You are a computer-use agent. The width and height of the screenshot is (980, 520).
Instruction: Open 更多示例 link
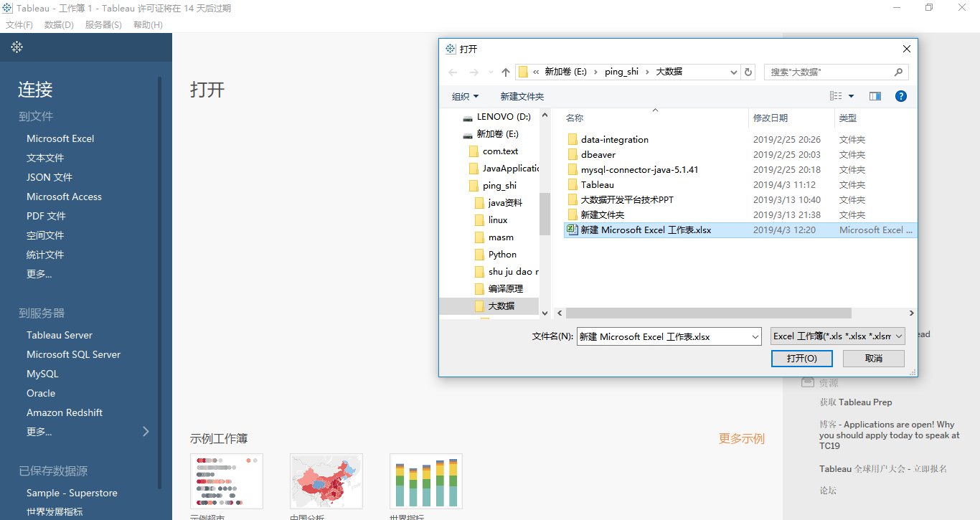(x=742, y=438)
